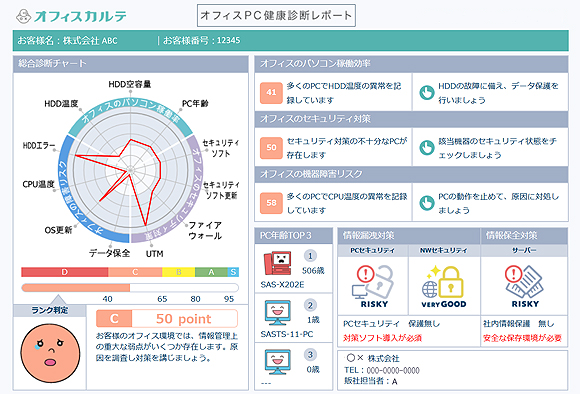580x394 pixels.
Task: Click the お客様番号 12345 text
Action: (202, 40)
